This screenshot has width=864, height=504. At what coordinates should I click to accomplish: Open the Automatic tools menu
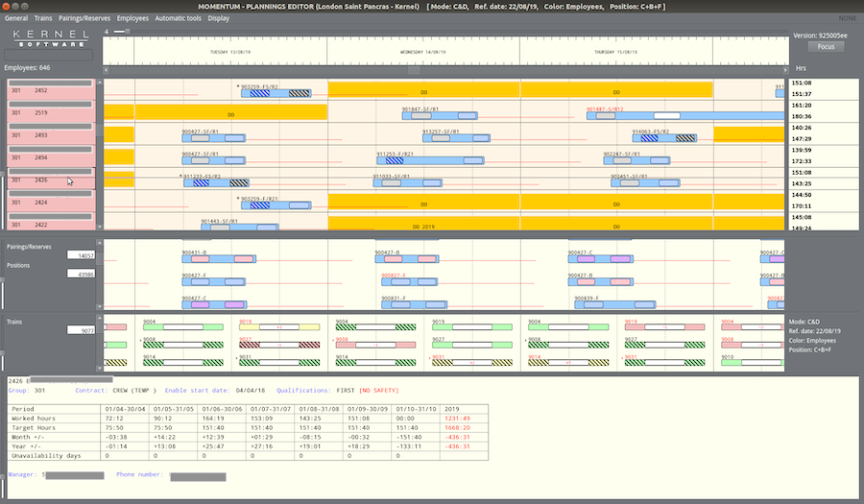pos(178,18)
